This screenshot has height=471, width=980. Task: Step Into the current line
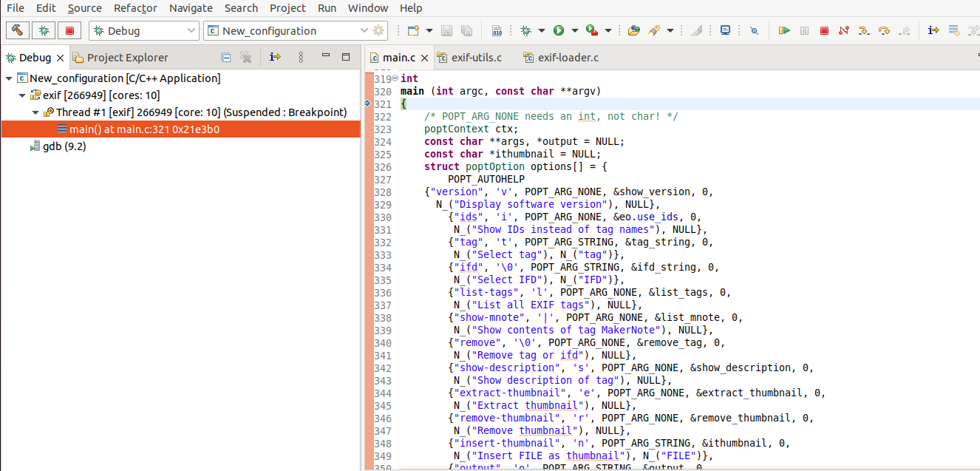tap(862, 31)
